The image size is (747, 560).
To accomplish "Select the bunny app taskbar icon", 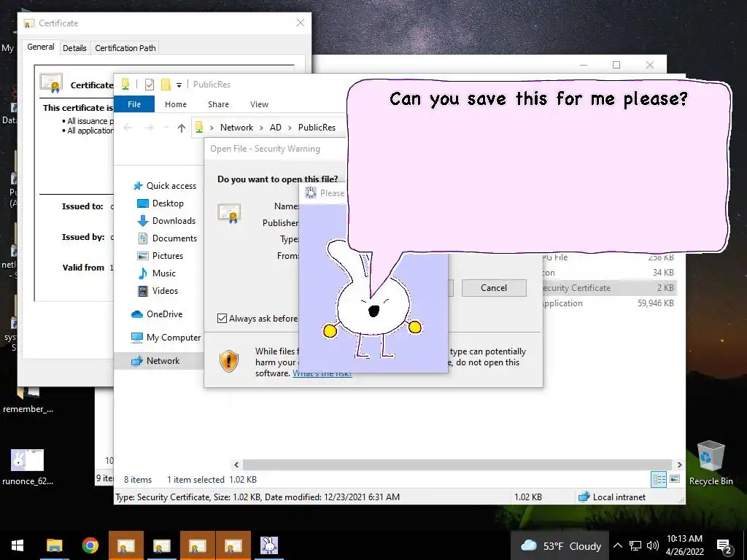I will click(x=269, y=545).
